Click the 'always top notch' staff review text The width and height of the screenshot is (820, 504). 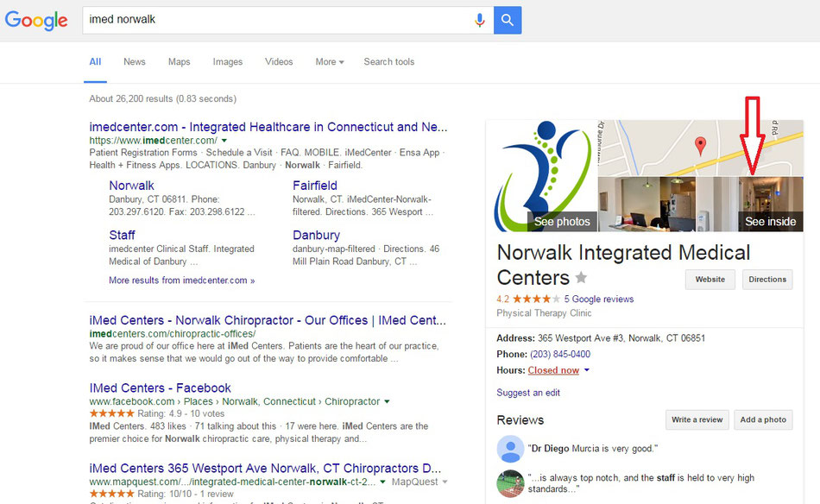click(x=641, y=483)
